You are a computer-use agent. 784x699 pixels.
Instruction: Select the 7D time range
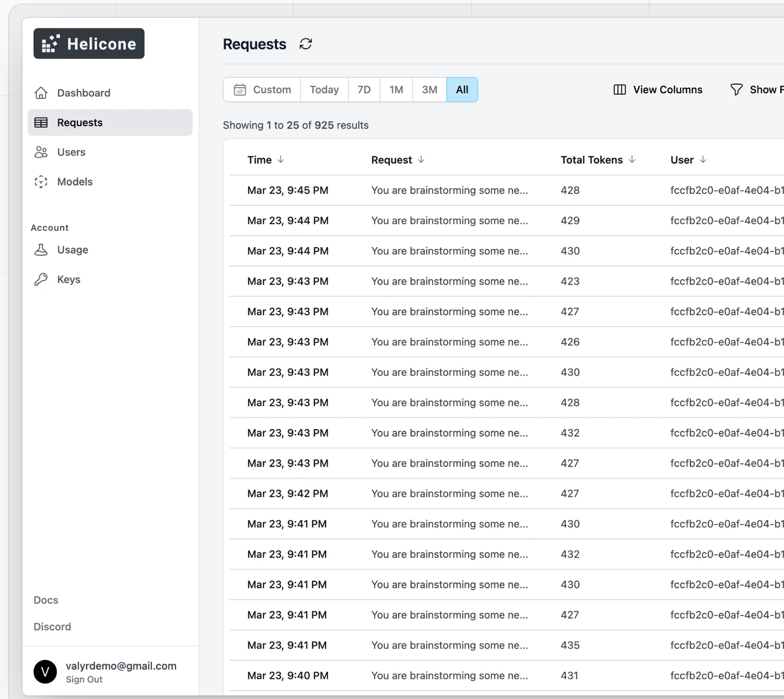click(x=364, y=90)
